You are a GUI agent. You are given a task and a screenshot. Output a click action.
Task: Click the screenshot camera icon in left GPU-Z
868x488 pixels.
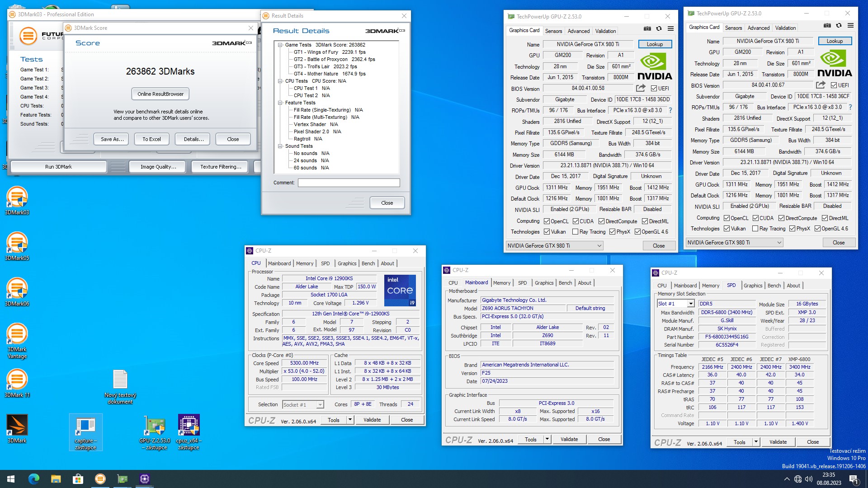pyautogui.click(x=647, y=28)
